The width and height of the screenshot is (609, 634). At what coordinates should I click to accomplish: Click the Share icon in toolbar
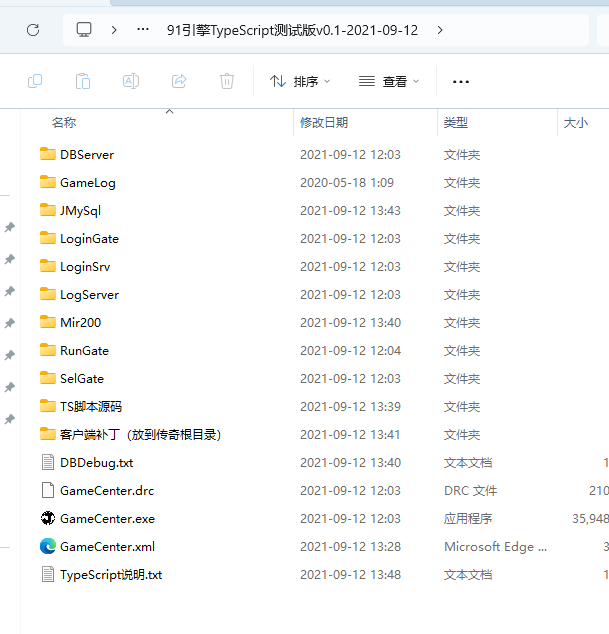point(179,81)
